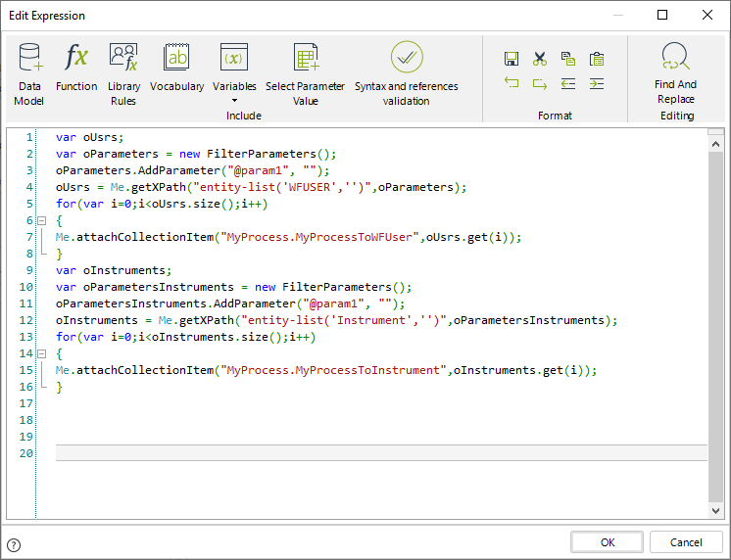This screenshot has width=731, height=560.
Task: Open the Data Model tool
Action: [x=29, y=74]
